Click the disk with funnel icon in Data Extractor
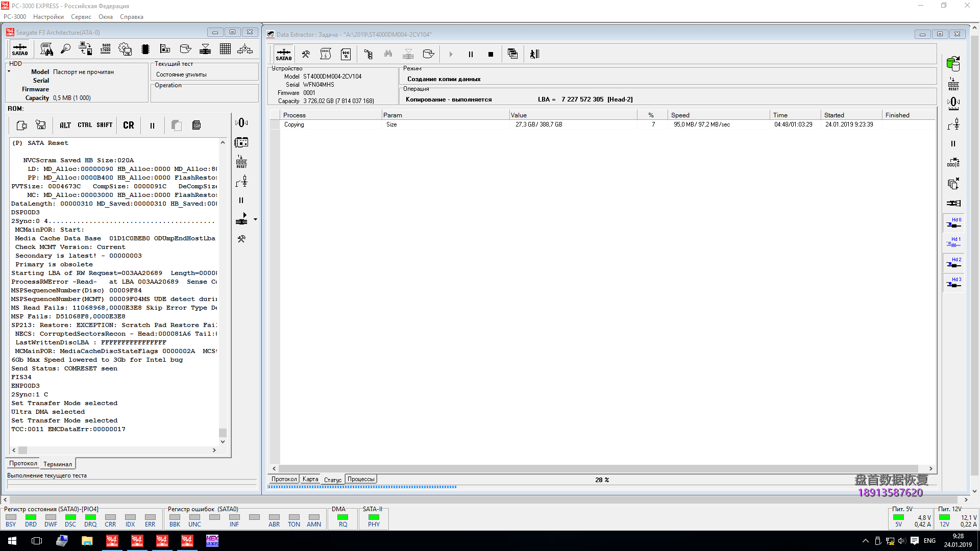 point(429,54)
